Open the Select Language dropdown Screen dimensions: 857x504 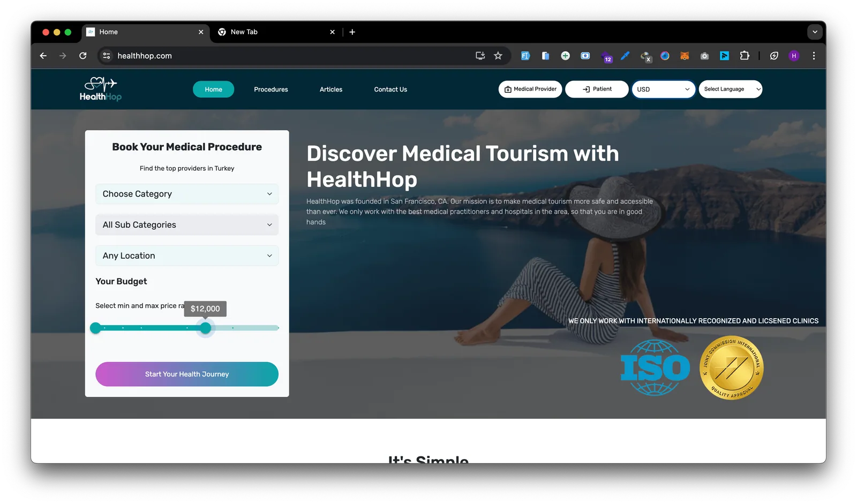[x=730, y=89]
